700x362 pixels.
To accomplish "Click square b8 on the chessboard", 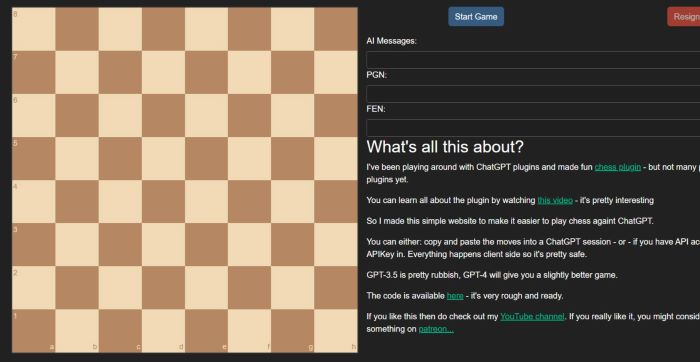I will tap(77, 29).
